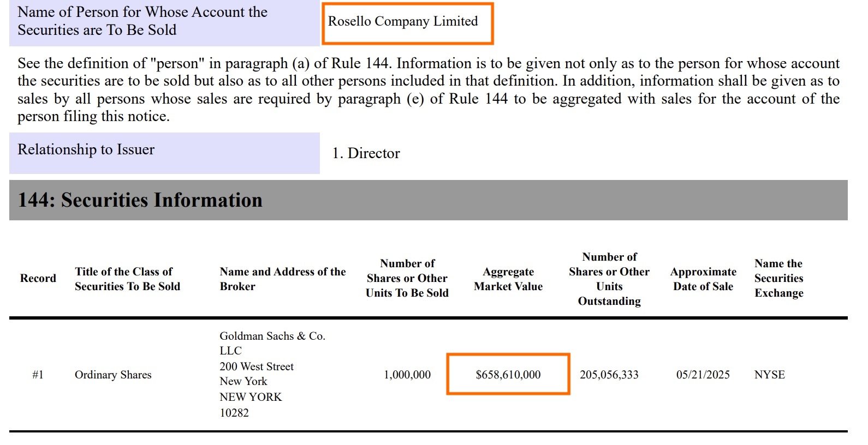Click Number of Shares Outstanding column header
868x445 pixels.
tap(609, 279)
